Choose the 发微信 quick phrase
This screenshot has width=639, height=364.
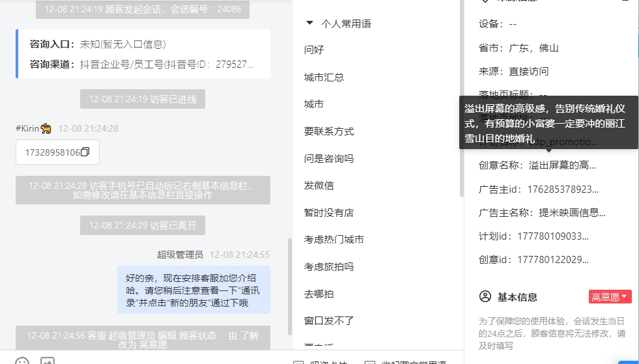pos(319,186)
